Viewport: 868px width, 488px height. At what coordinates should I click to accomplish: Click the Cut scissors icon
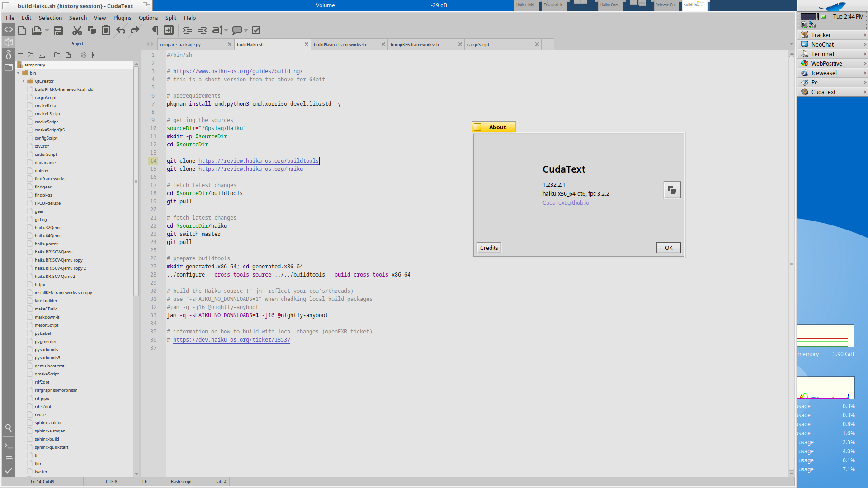pyautogui.click(x=77, y=31)
